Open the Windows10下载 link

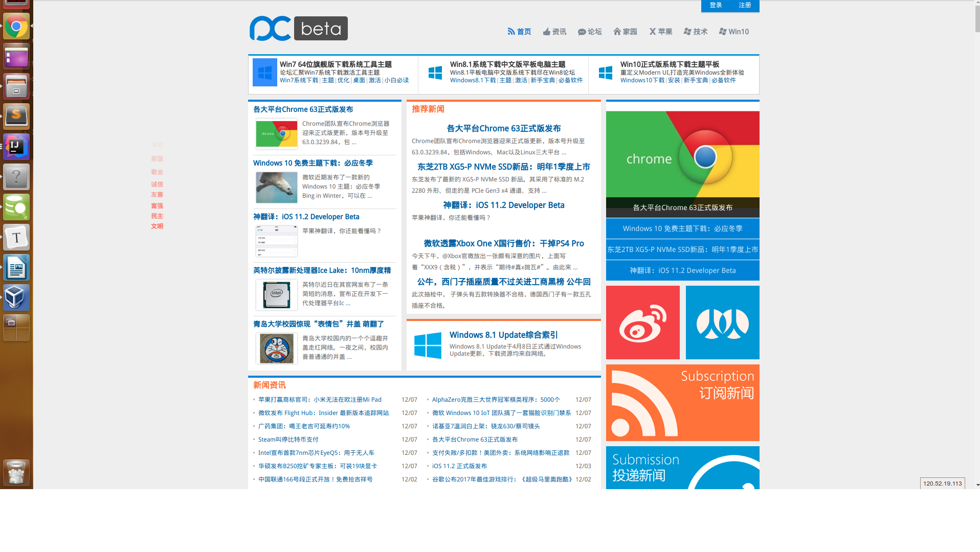[x=642, y=80]
